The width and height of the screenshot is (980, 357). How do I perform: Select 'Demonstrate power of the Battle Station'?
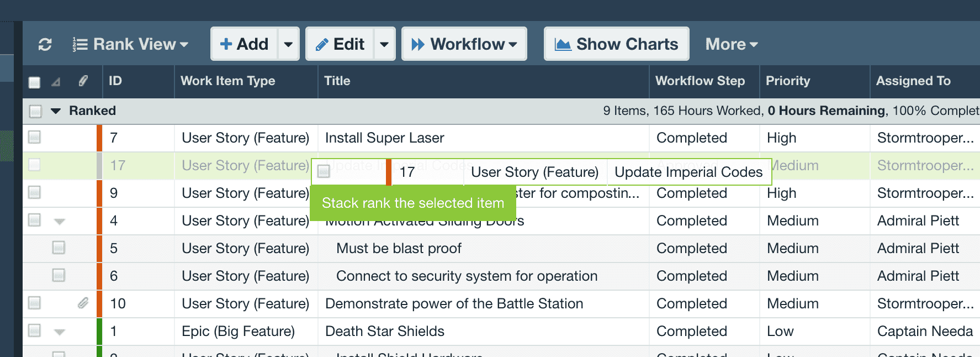click(454, 303)
